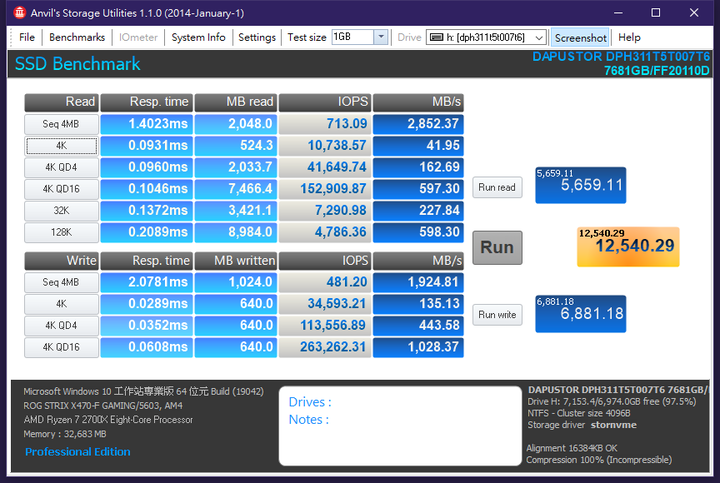Select the read 128K test button
The image size is (720, 483).
61,232
